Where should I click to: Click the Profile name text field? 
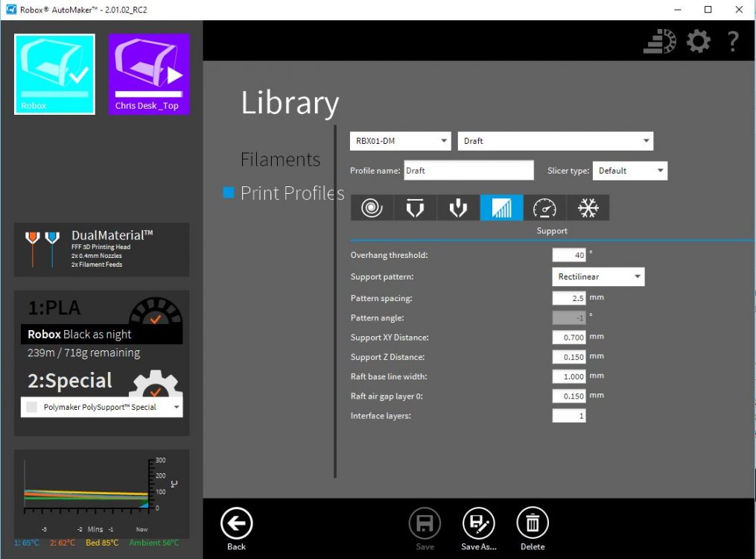pyautogui.click(x=468, y=171)
